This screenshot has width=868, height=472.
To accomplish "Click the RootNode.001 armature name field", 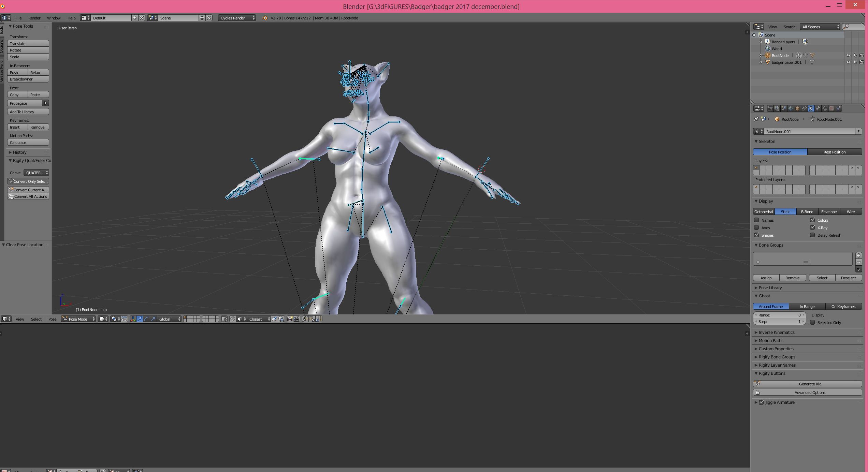I will click(809, 132).
